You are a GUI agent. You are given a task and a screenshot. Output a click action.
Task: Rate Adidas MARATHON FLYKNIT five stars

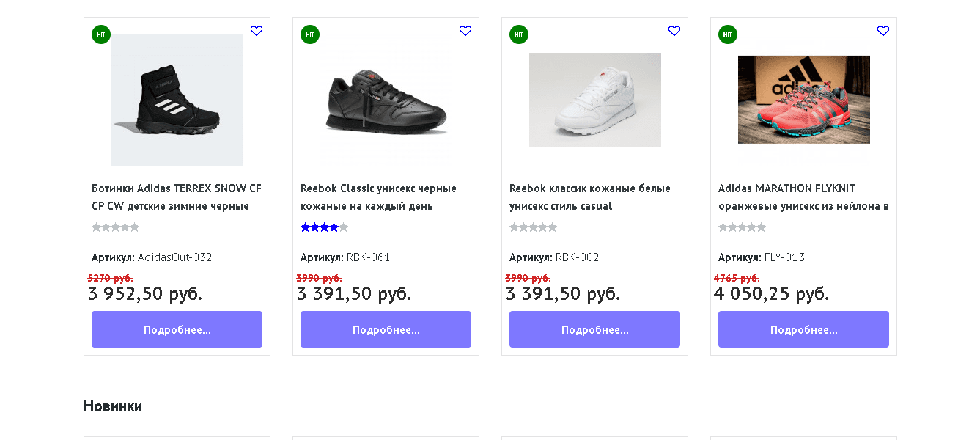coord(762,227)
